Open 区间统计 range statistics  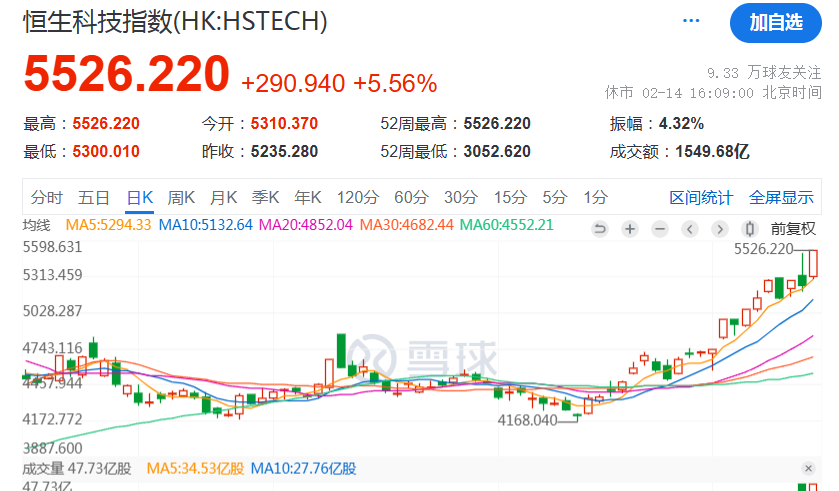[x=701, y=197]
